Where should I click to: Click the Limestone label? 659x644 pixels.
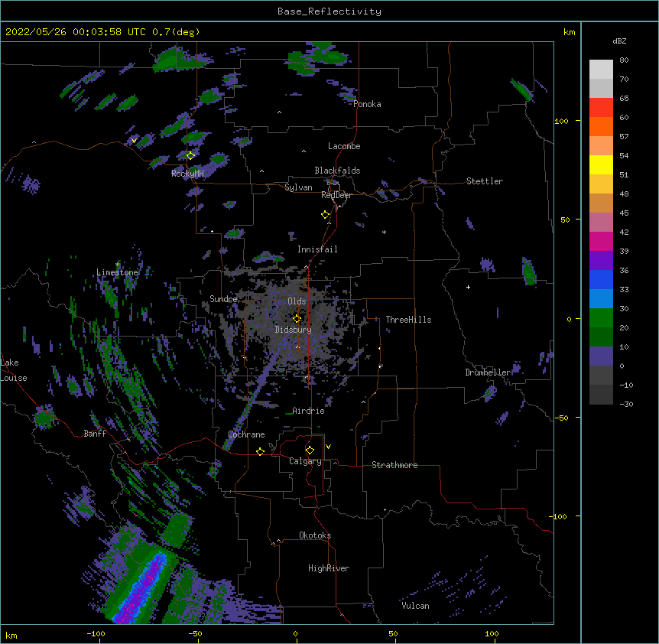[117, 272]
